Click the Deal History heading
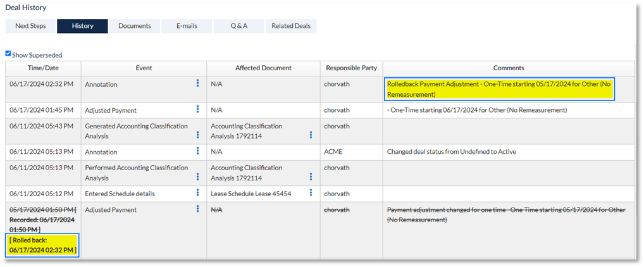This screenshot has height=267, width=644. pyautogui.click(x=25, y=8)
